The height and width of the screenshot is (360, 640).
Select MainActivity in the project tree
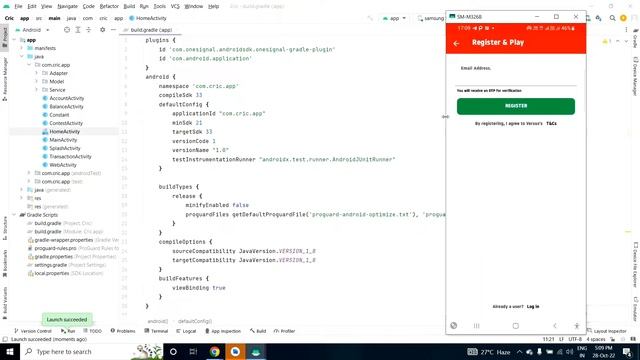pyautogui.click(x=63, y=140)
